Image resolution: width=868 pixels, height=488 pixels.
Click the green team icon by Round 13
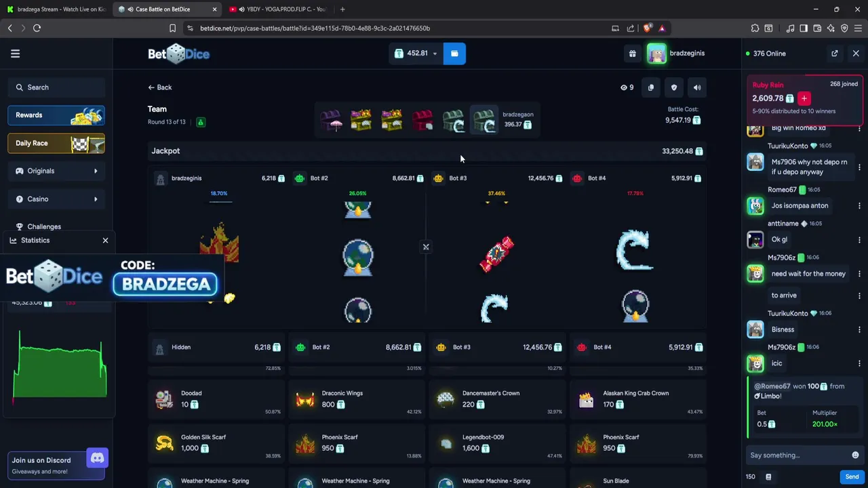pyautogui.click(x=201, y=122)
